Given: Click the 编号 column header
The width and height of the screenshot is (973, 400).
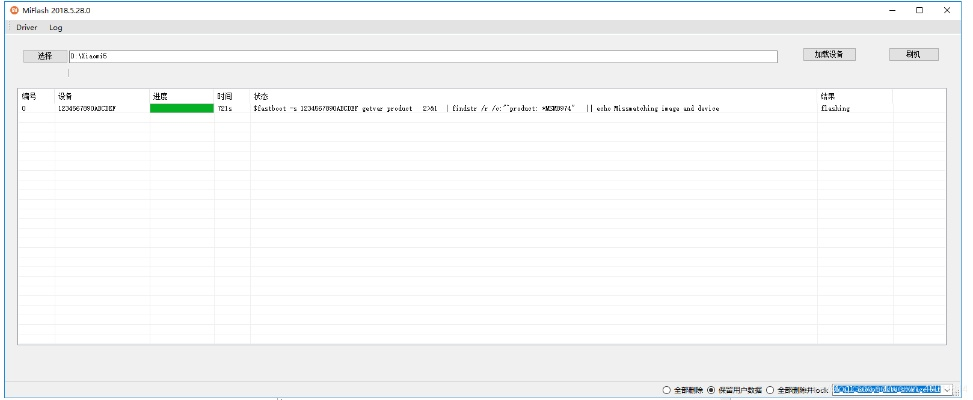Looking at the screenshot, I should point(29,96).
